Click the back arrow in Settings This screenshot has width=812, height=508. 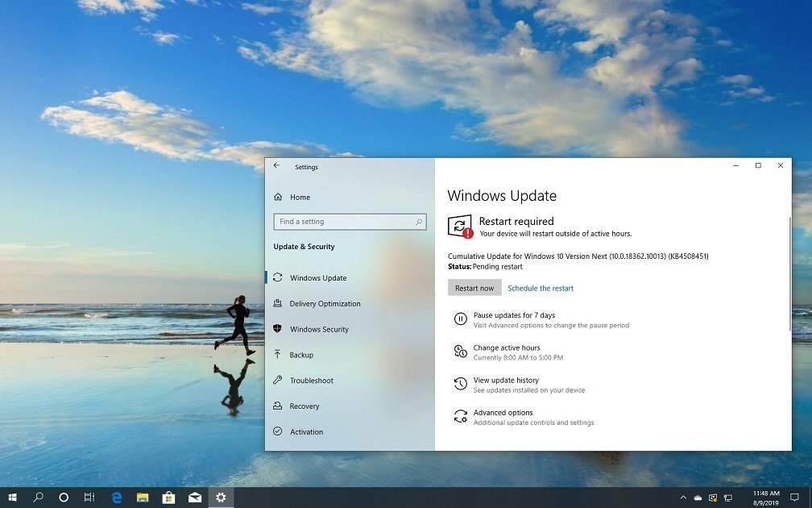point(276,166)
